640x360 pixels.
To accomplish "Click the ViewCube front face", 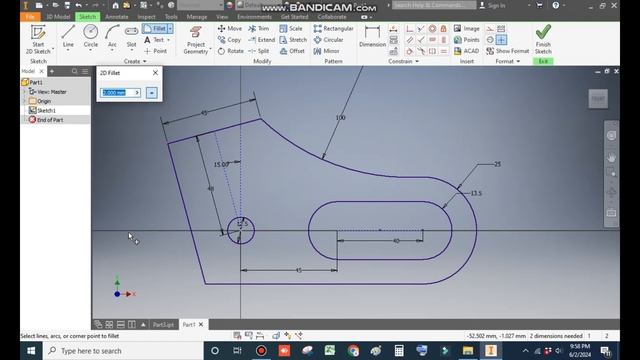I will 598,99.
